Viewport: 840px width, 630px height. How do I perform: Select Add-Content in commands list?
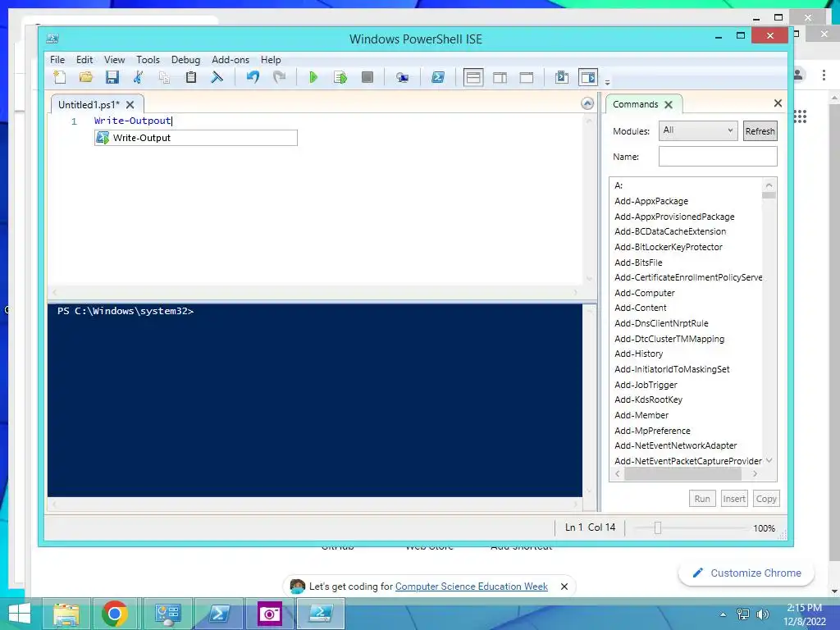tap(640, 308)
